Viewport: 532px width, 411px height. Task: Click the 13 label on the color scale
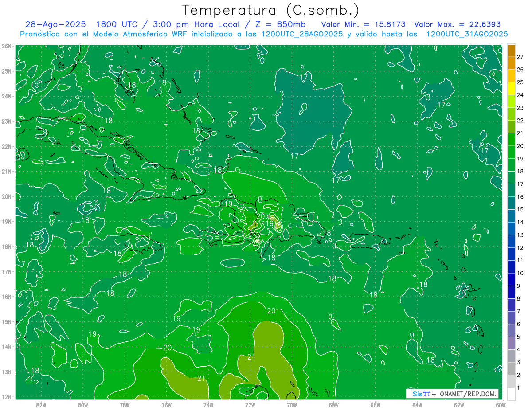point(520,235)
